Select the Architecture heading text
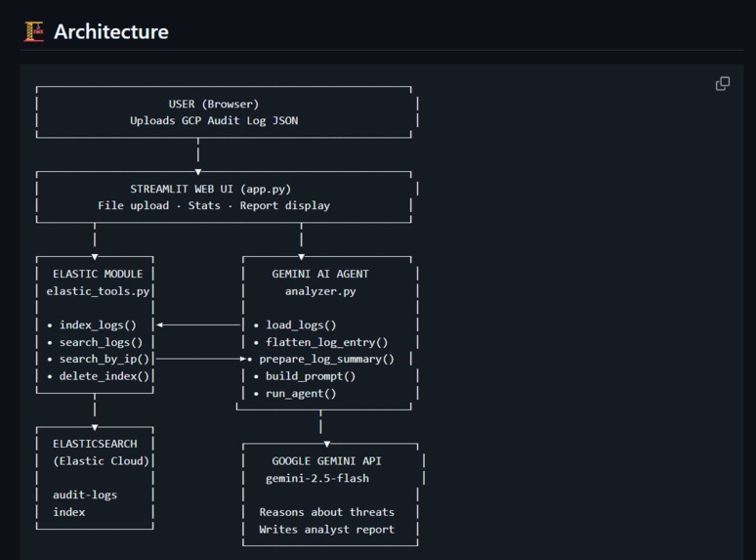Image resolution: width=756 pixels, height=560 pixels. (x=111, y=32)
